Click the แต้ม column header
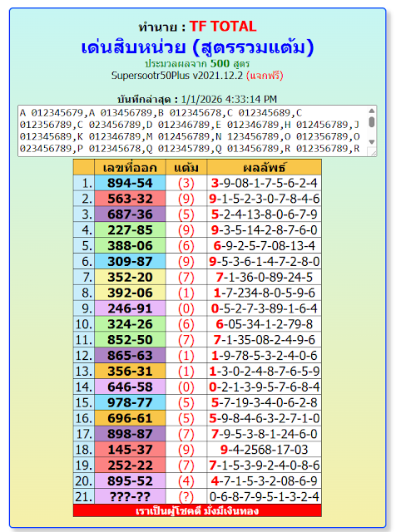Image resolution: width=401 pixels, height=532 pixels. tap(186, 168)
